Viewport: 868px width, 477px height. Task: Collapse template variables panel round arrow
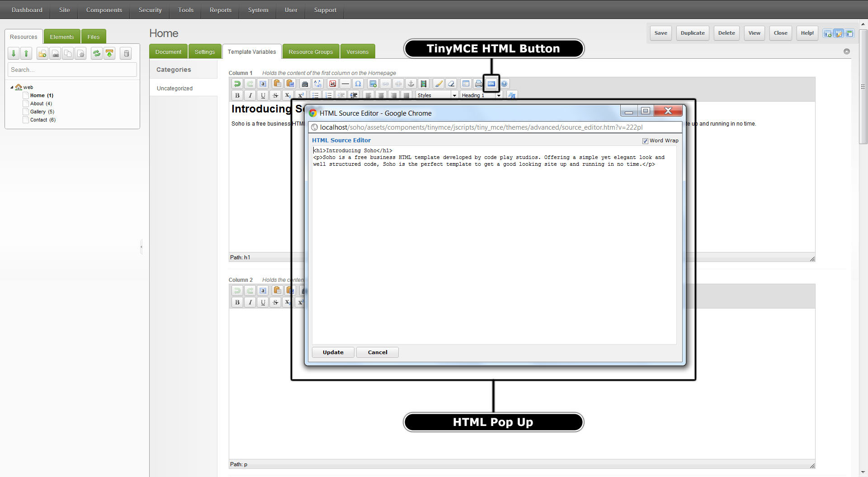[x=847, y=51]
